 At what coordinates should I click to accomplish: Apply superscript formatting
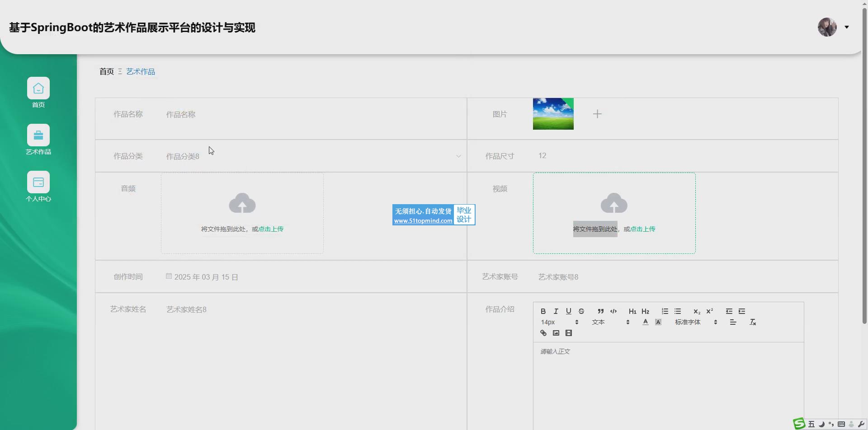709,311
